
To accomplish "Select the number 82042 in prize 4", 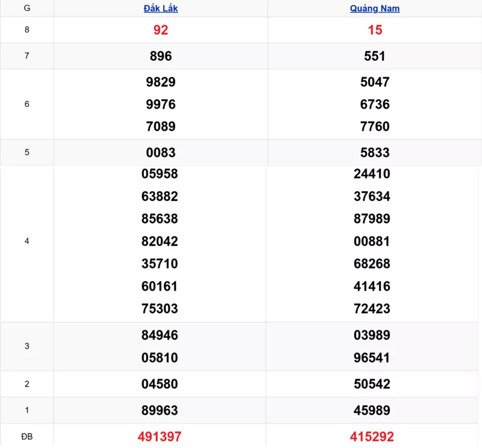I will coord(160,241).
